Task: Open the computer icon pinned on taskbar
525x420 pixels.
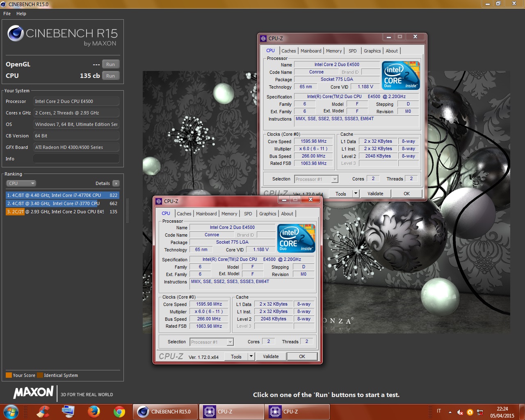Action: click(68, 411)
